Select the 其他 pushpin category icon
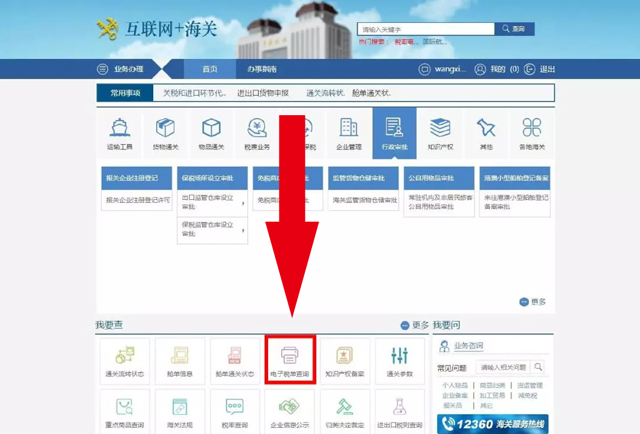The width and height of the screenshot is (640, 434). (x=486, y=133)
